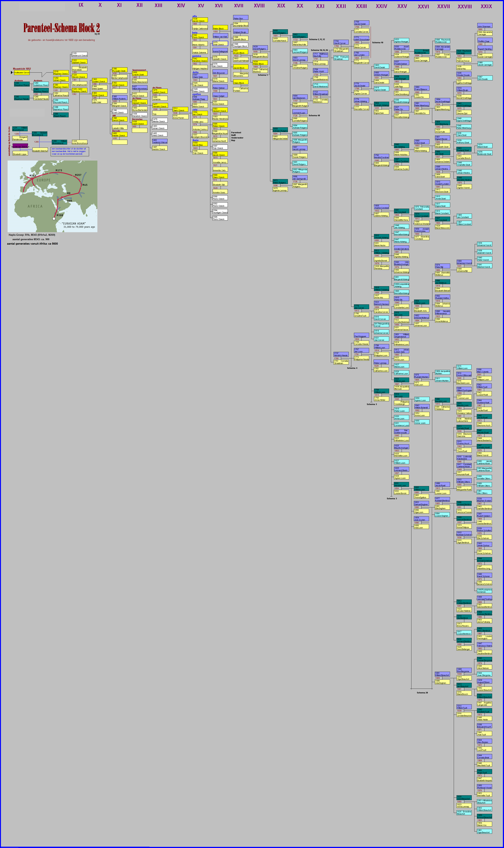Click the theta branch label
The image size is (504, 848).
pyautogui.click(x=195, y=140)
